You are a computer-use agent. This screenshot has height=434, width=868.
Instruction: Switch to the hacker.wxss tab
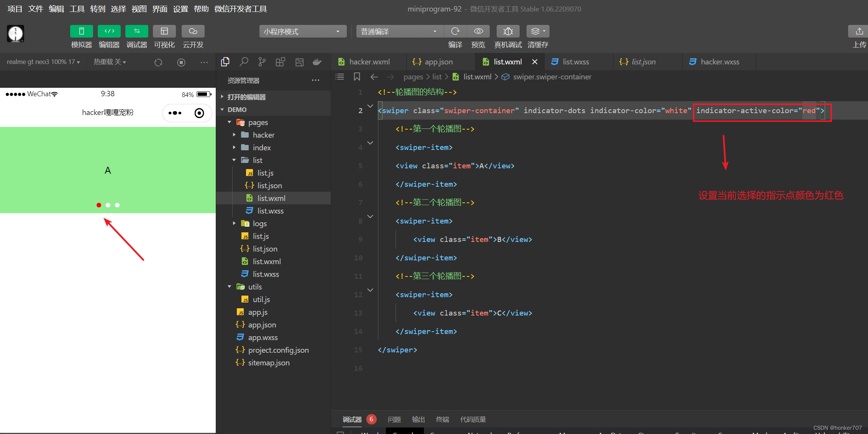(720, 62)
